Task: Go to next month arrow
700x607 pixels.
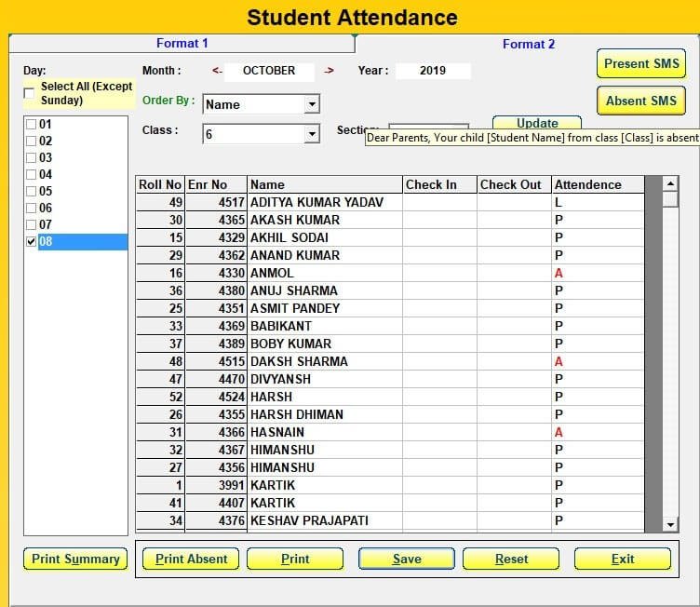Action: coord(329,71)
